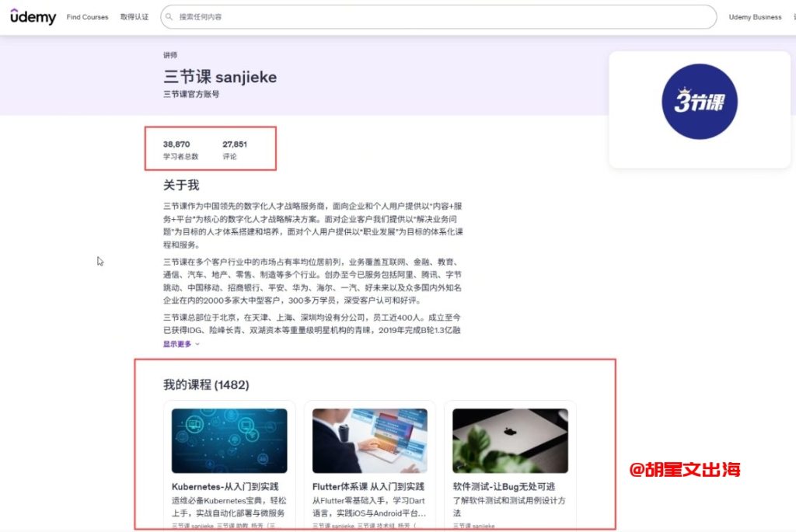The image size is (796, 532).
Task: Open Flutter体系课 从入门到实践 title
Action: (x=368, y=486)
